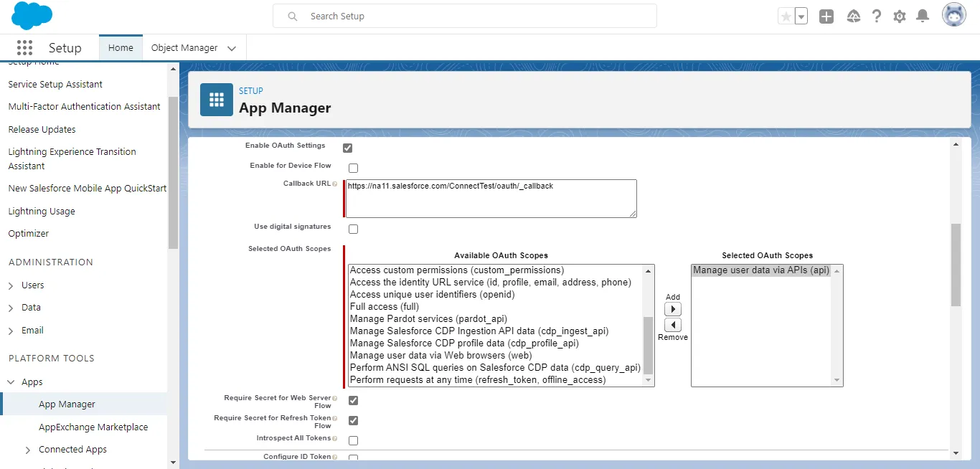Select Manage user data via Web browsers scope
980x469 pixels.
[440, 355]
